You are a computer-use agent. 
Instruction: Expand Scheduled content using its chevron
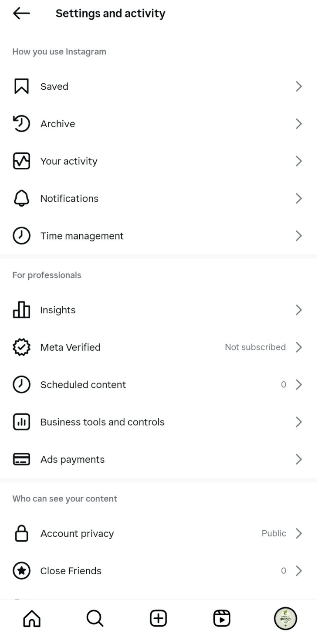pyautogui.click(x=298, y=385)
